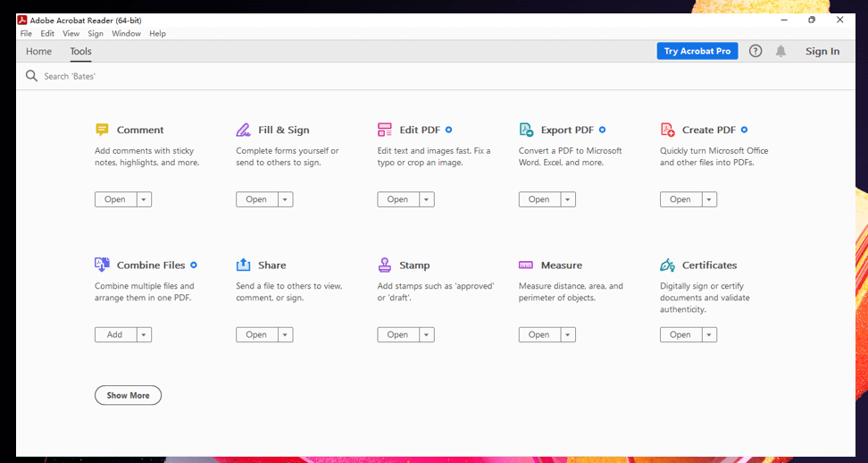This screenshot has width=868, height=463.
Task: Click the Export PDF icon
Action: (x=526, y=130)
